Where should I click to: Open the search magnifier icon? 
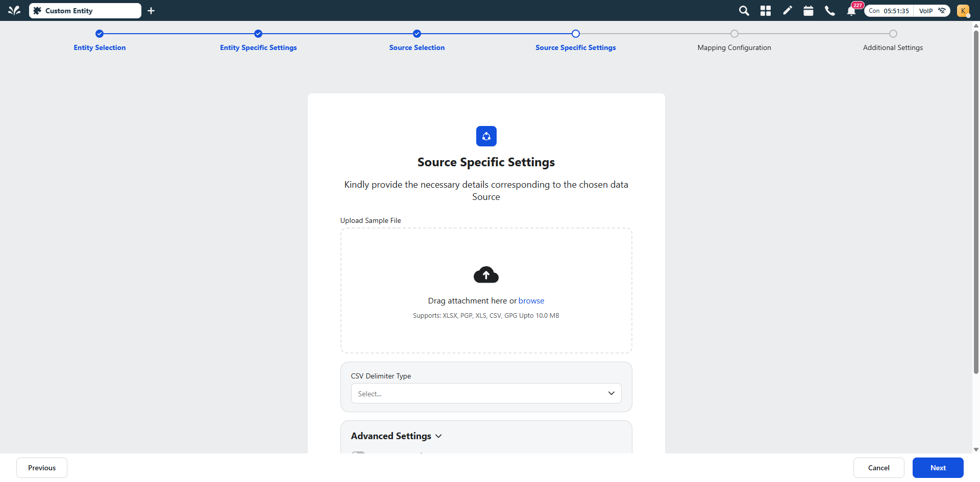point(744,11)
